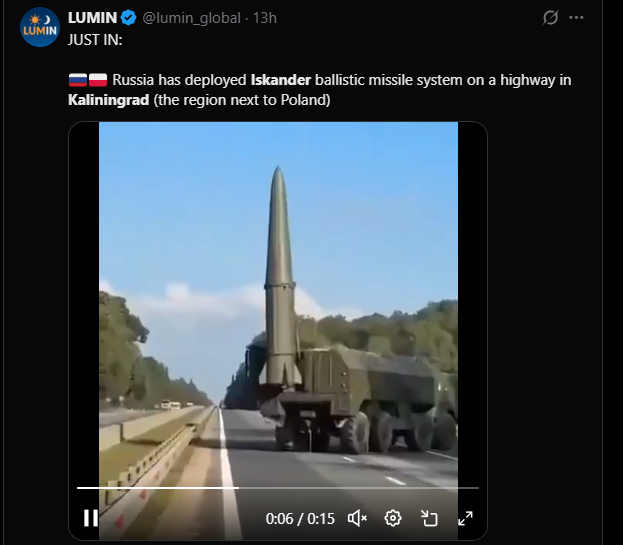Open the picture-in-picture popout icon
This screenshot has width=623, height=545.
click(x=429, y=518)
